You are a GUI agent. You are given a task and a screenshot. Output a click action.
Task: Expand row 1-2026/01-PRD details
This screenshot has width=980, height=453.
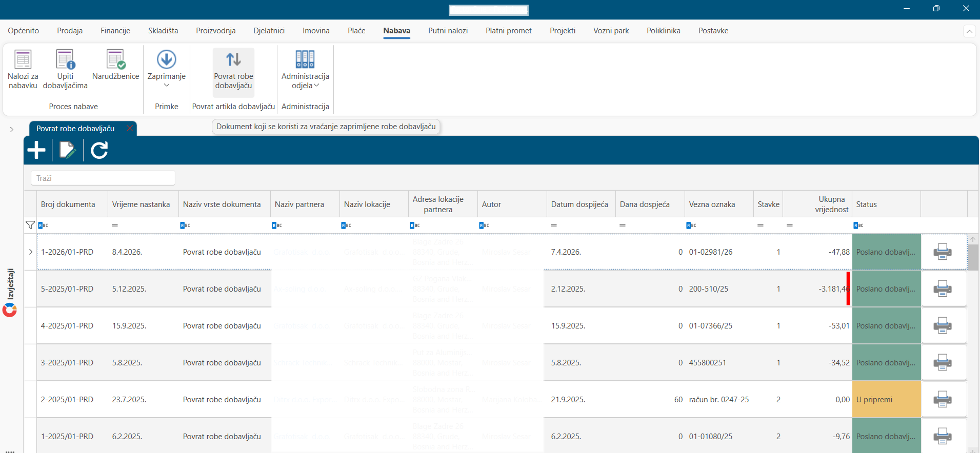(x=31, y=252)
